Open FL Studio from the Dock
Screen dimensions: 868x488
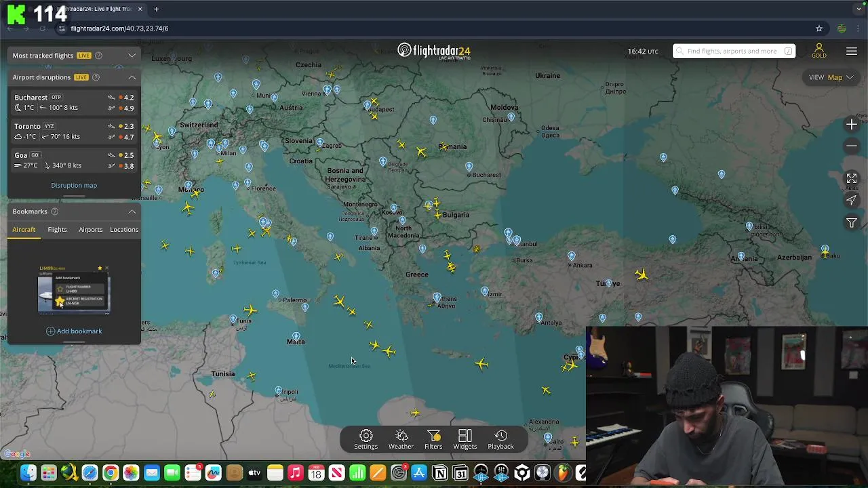point(563,473)
